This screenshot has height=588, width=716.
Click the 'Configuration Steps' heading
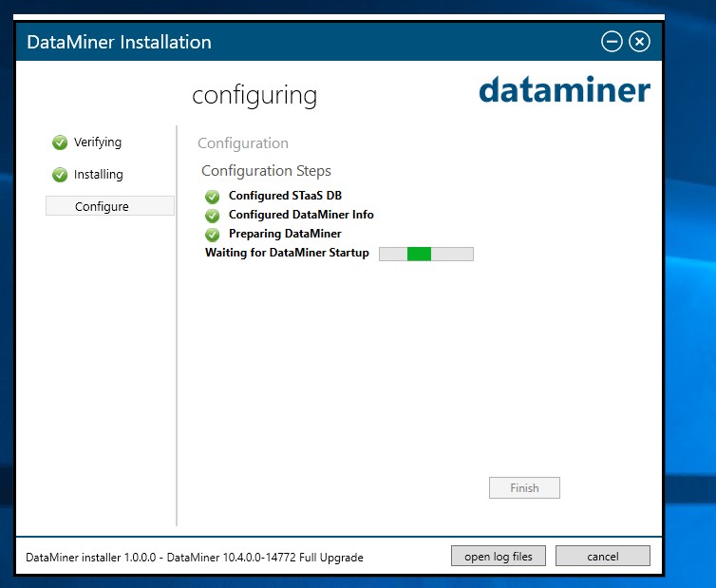(266, 171)
